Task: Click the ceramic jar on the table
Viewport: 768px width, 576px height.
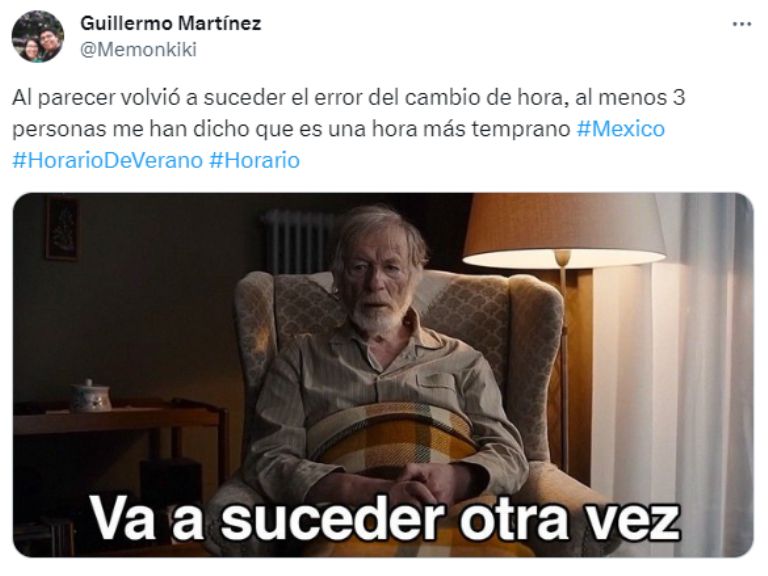Action: pyautogui.click(x=91, y=396)
